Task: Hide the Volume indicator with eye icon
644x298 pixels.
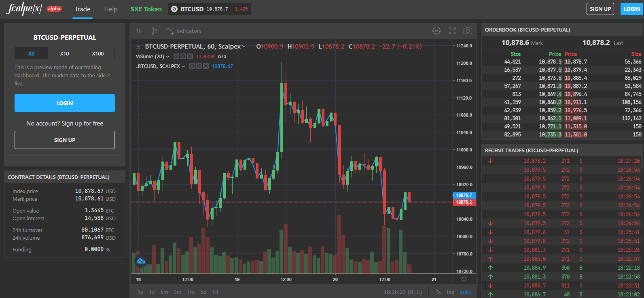Action: coord(176,57)
